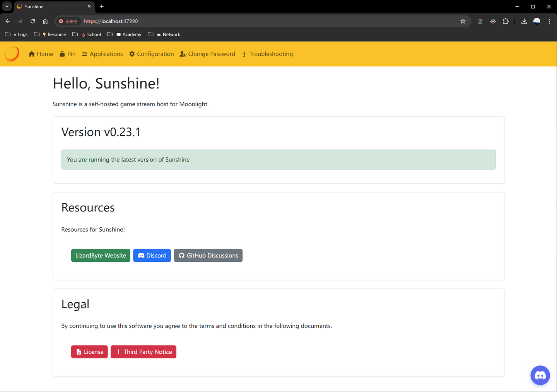Click the self-hosted game stream description
The height and width of the screenshot is (392, 557).
click(x=131, y=104)
